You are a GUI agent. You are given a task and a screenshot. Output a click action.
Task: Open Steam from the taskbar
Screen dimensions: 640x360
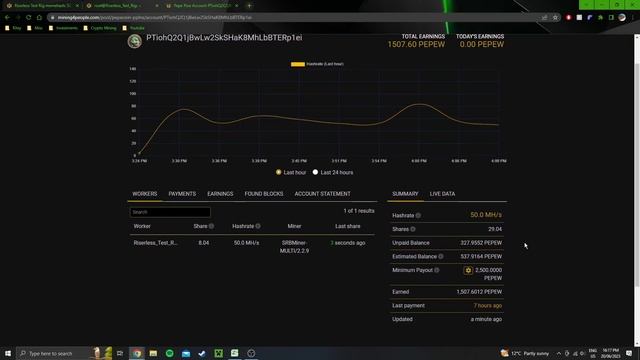coord(202,353)
